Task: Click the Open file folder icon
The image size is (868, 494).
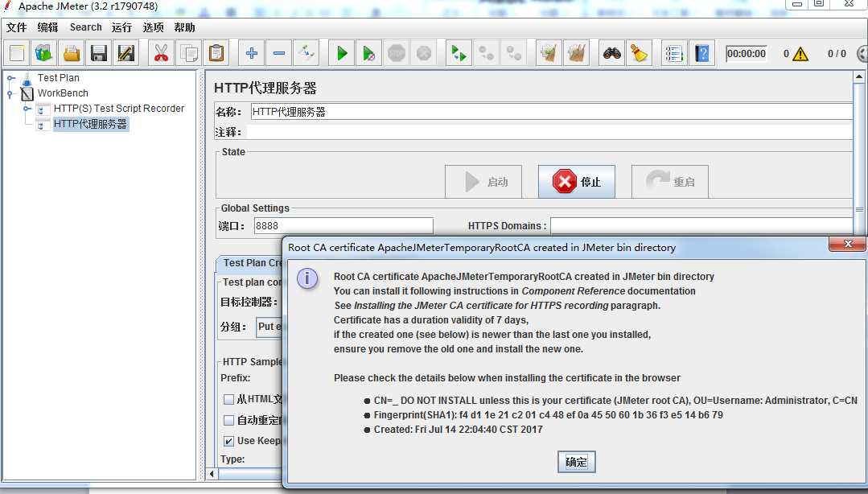Action: pyautogui.click(x=72, y=54)
